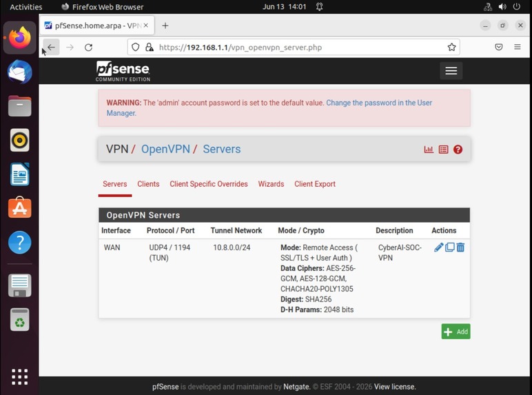Open the floppy-disk save icon in dock

tap(20, 285)
